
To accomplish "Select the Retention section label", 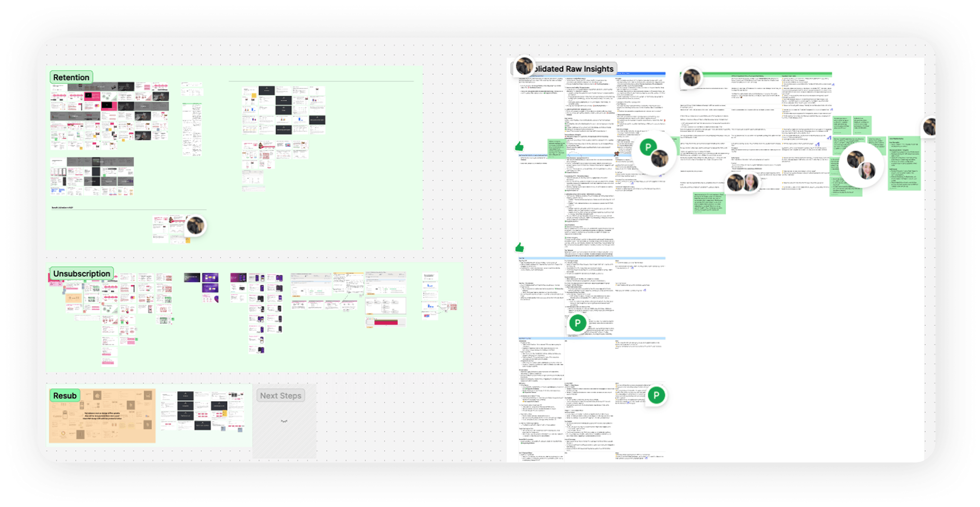I will pos(71,77).
